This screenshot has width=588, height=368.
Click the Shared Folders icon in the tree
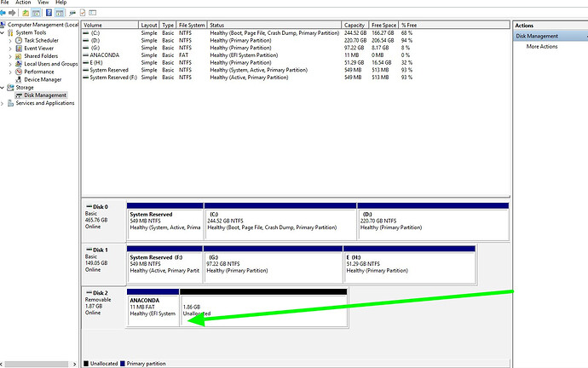point(19,56)
